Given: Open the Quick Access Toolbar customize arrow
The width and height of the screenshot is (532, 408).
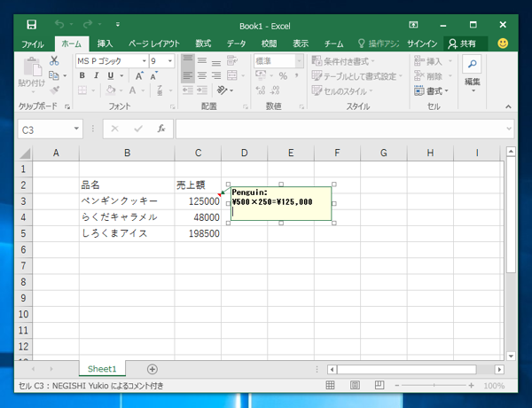Looking at the screenshot, I should click(118, 25).
